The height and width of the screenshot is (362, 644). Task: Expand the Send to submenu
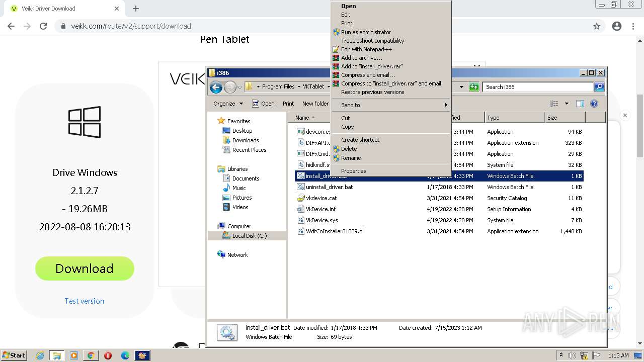point(390,105)
